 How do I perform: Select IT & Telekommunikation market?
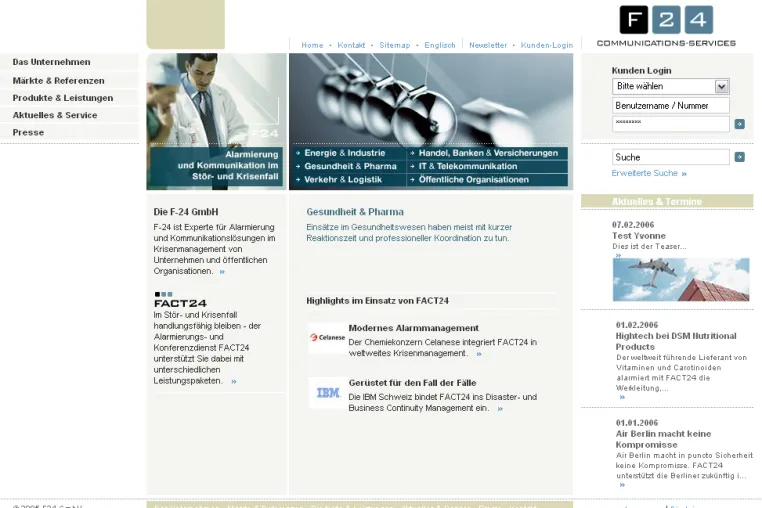click(x=468, y=166)
